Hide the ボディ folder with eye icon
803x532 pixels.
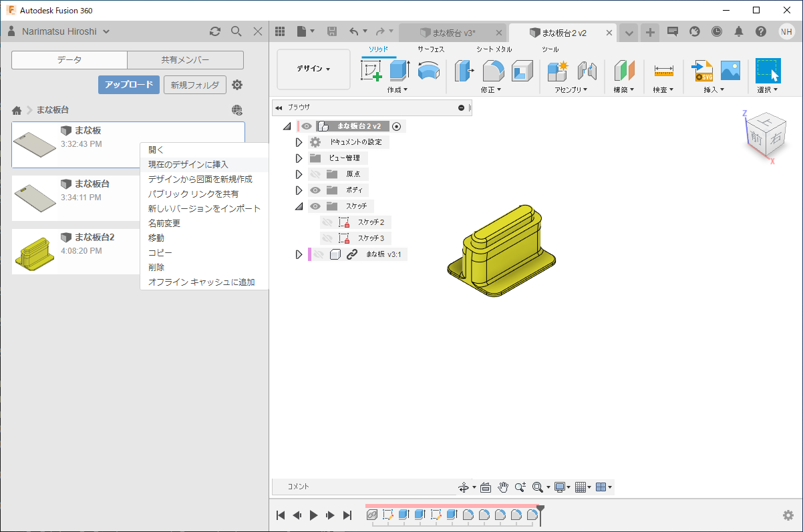[x=315, y=190]
